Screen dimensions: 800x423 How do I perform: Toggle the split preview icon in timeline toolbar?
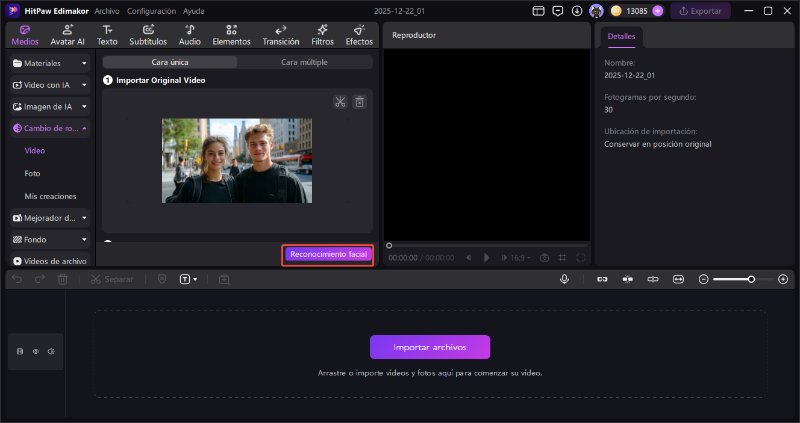click(653, 279)
